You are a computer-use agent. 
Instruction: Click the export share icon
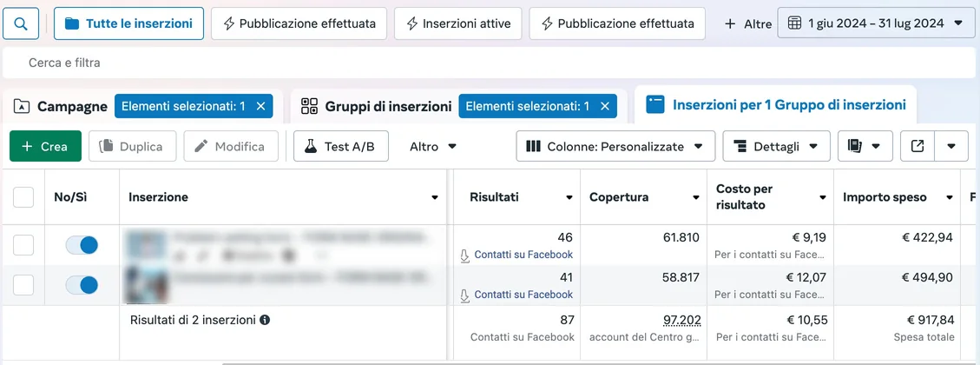(x=918, y=146)
